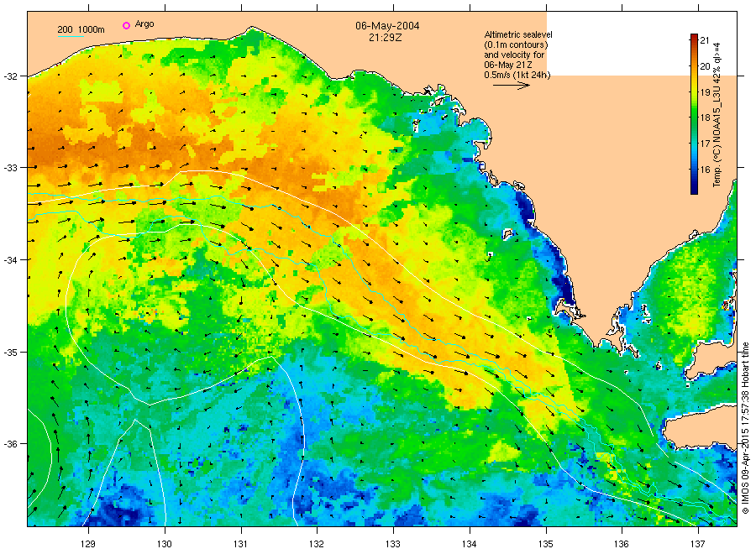
Task: Click longitude label '134'
Action: 469,544
